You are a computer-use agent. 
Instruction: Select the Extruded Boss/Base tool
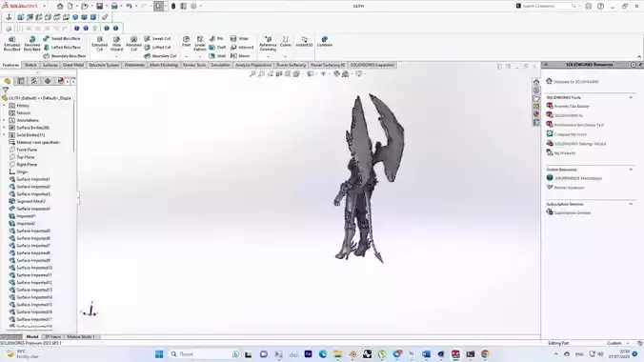click(x=12, y=44)
